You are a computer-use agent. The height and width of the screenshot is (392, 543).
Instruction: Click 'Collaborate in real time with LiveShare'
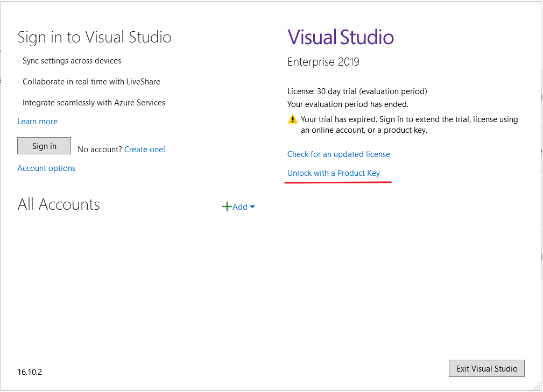[x=89, y=82]
